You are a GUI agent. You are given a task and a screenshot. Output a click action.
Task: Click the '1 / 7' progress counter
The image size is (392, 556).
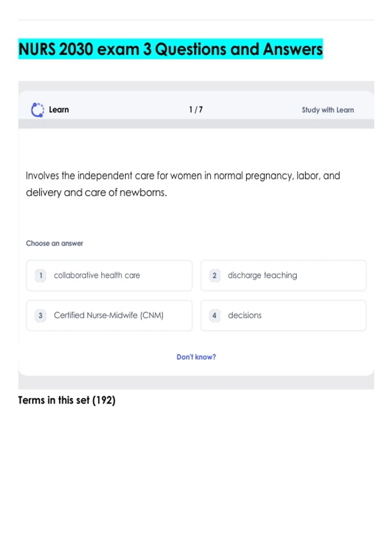196,110
